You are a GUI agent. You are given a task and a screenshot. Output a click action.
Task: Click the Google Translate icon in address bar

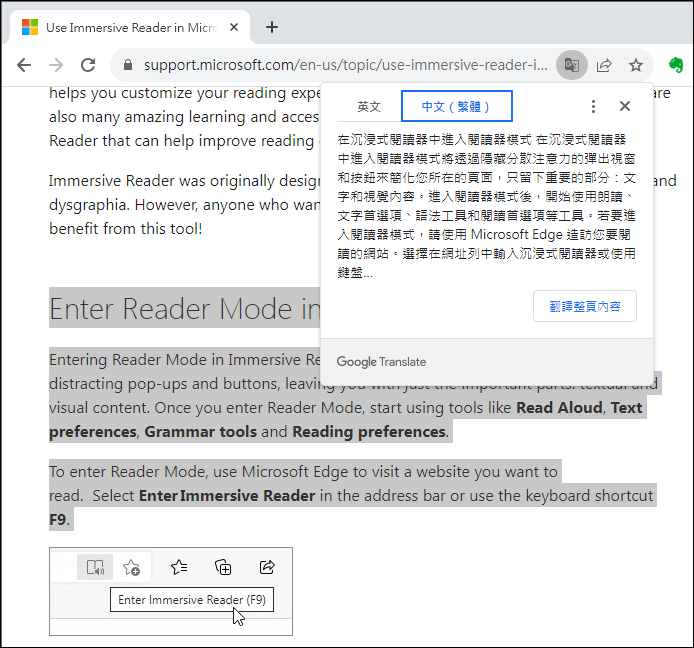click(x=572, y=65)
